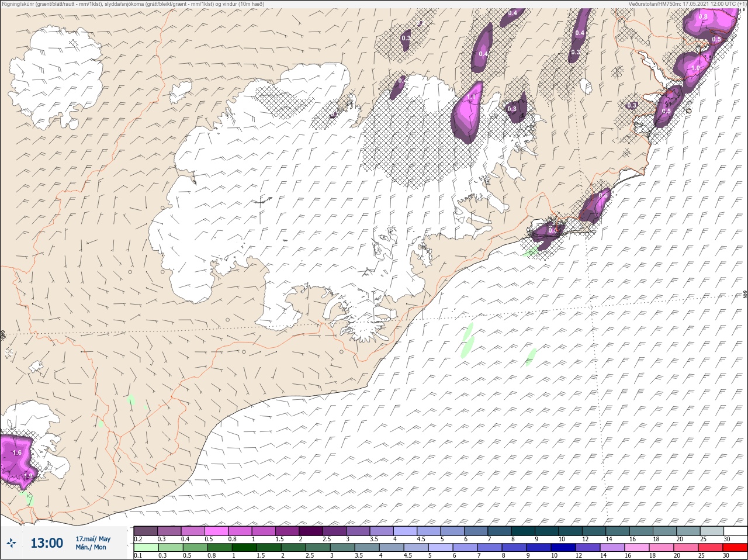
Task: Select the gray-green 3 swatch on rain scale
Action: pyautogui.click(x=342, y=548)
